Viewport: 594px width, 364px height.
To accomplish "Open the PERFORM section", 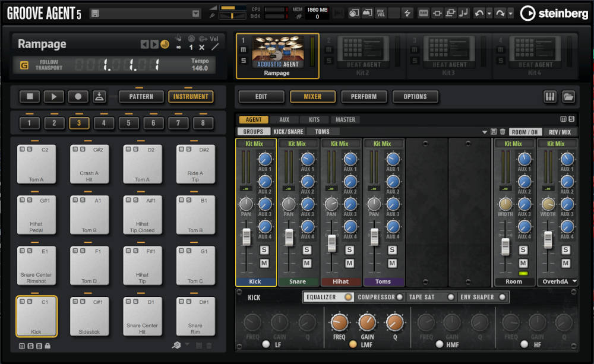I will (364, 96).
